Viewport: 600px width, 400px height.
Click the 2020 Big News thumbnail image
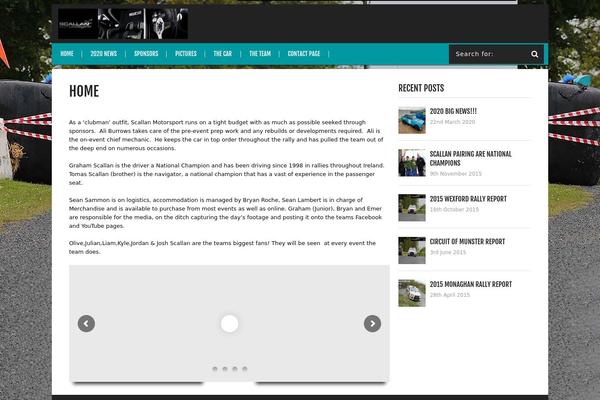[x=412, y=120]
